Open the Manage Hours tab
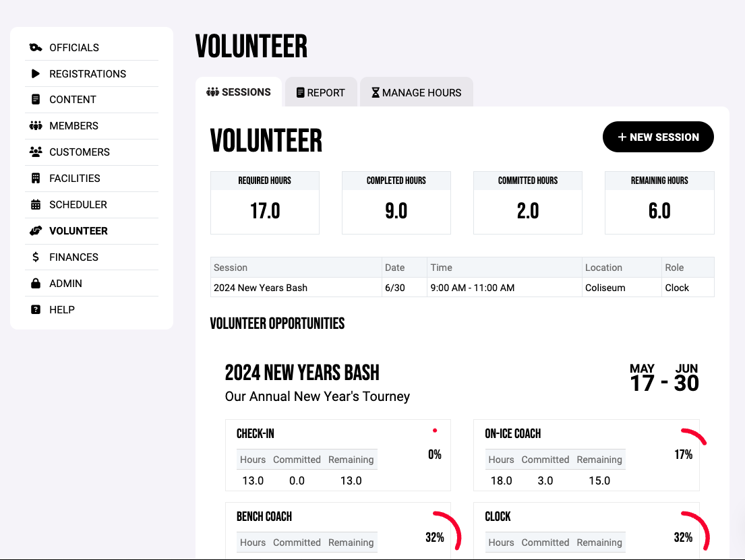 coord(416,93)
